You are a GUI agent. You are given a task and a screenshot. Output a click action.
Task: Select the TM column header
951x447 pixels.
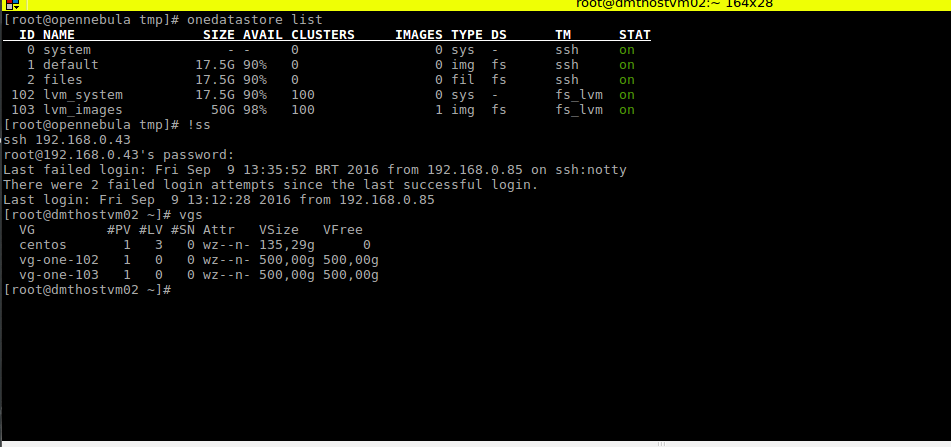[x=563, y=35]
